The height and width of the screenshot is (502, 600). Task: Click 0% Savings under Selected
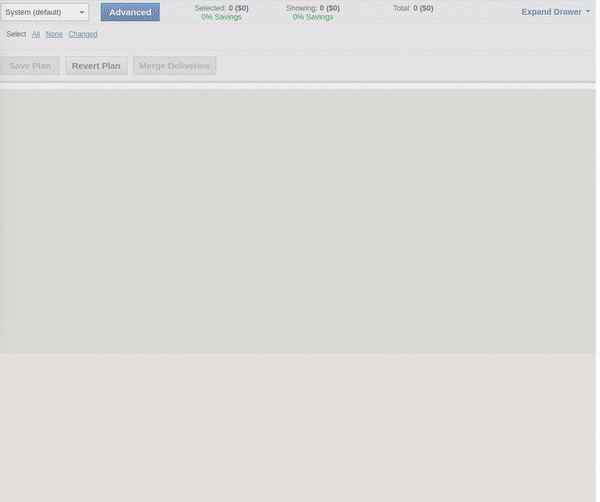pyautogui.click(x=221, y=17)
